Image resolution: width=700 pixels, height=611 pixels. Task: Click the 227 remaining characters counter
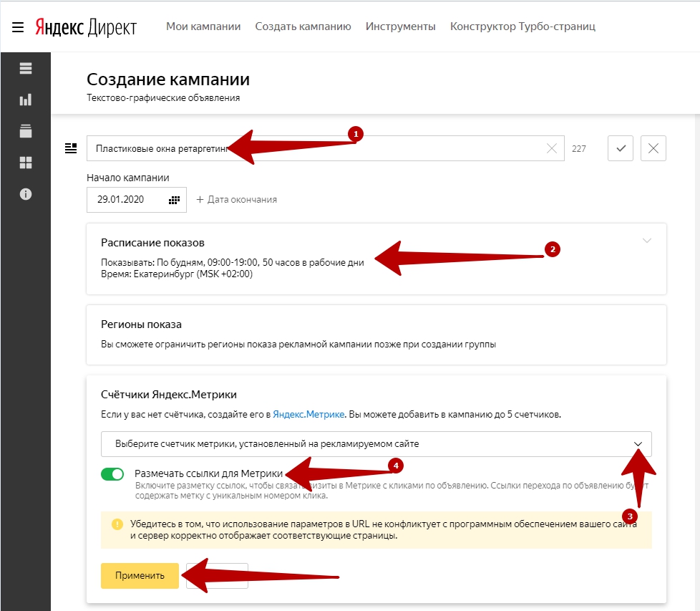(579, 149)
